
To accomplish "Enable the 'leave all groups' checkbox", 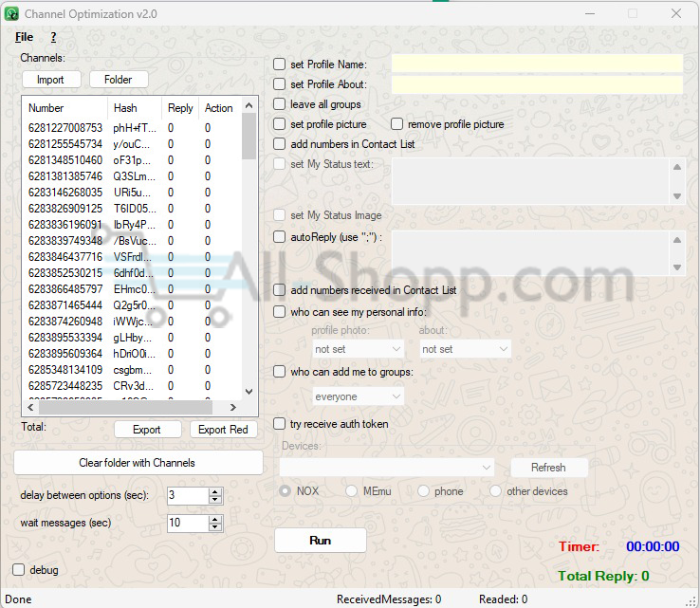I will click(280, 104).
